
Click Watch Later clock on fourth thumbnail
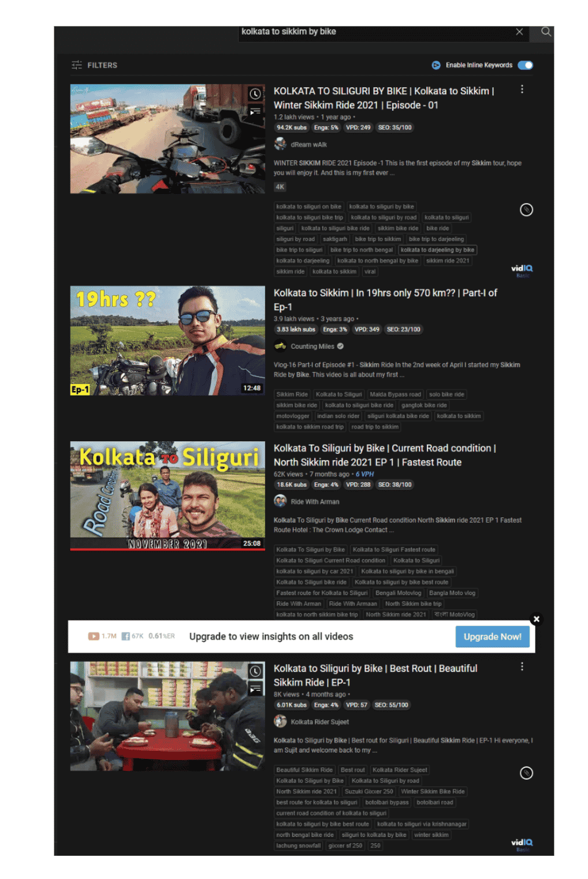tap(255, 671)
